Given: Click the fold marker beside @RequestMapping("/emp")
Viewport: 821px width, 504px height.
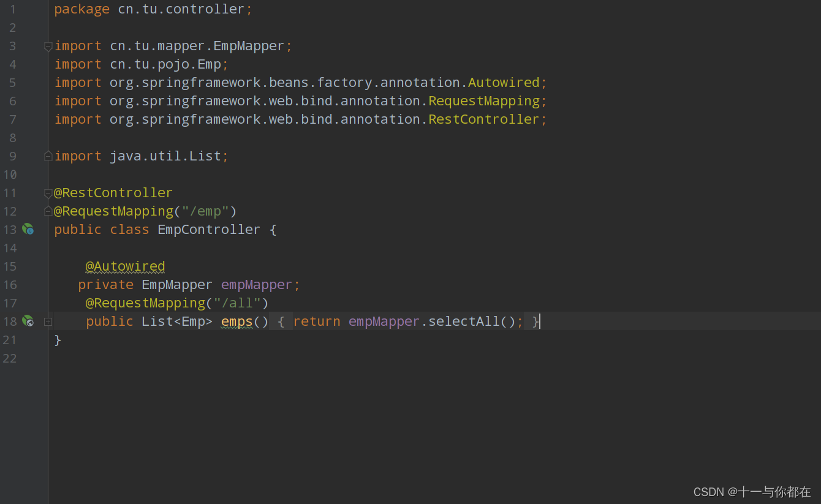Looking at the screenshot, I should [x=48, y=211].
